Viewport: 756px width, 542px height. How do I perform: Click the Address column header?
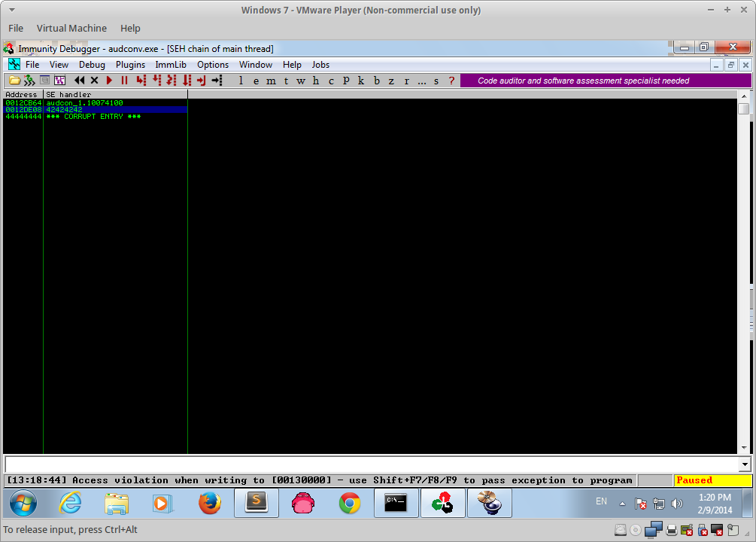(x=23, y=95)
